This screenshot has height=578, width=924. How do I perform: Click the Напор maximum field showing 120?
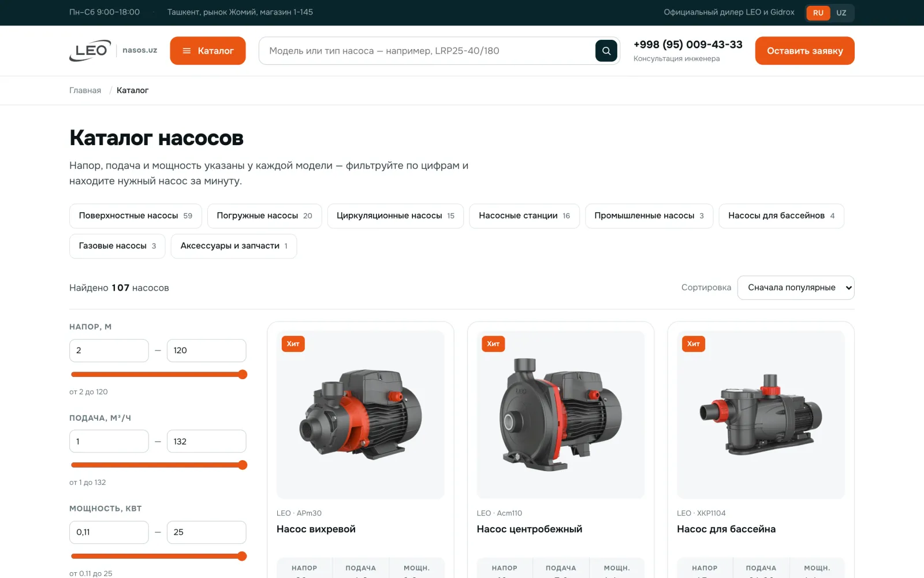click(207, 351)
